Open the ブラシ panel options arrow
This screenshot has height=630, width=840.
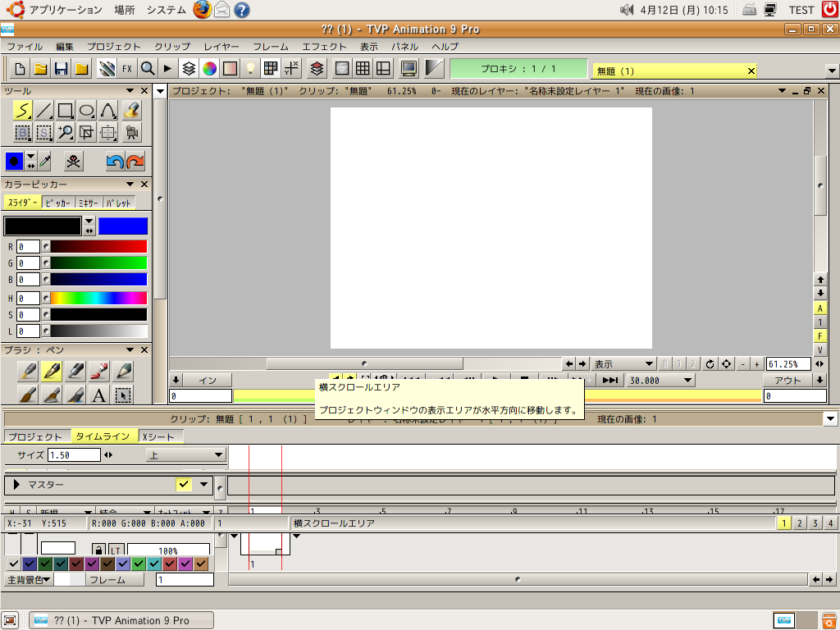(130, 349)
